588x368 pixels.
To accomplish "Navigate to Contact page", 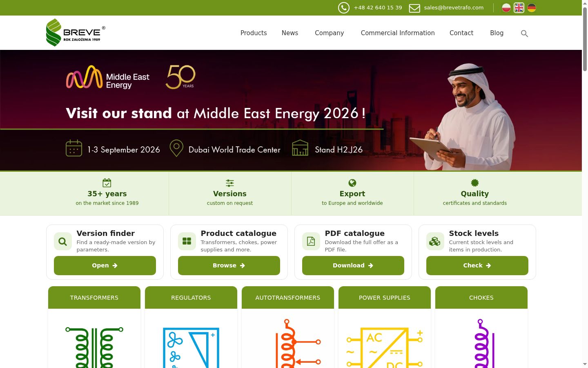I will point(461,33).
